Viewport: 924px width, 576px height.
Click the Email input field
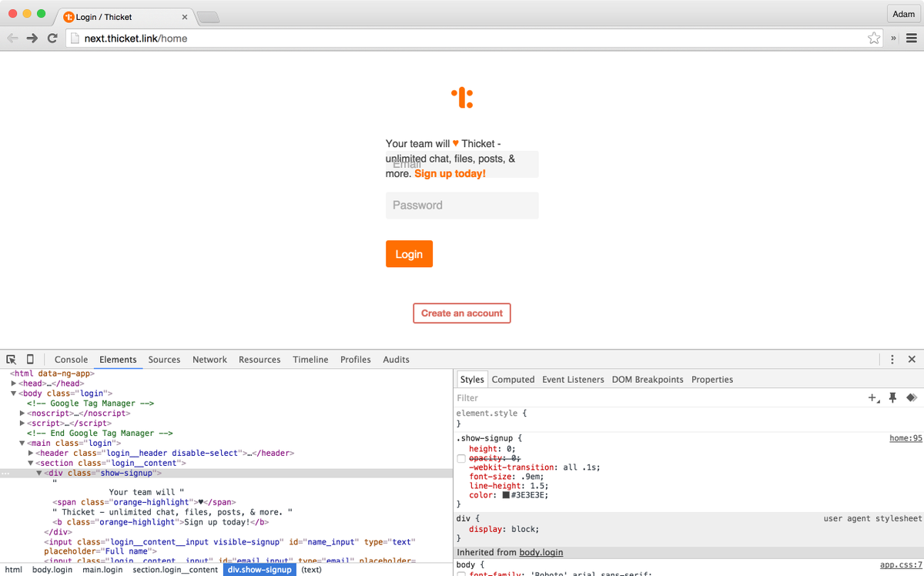462,165
